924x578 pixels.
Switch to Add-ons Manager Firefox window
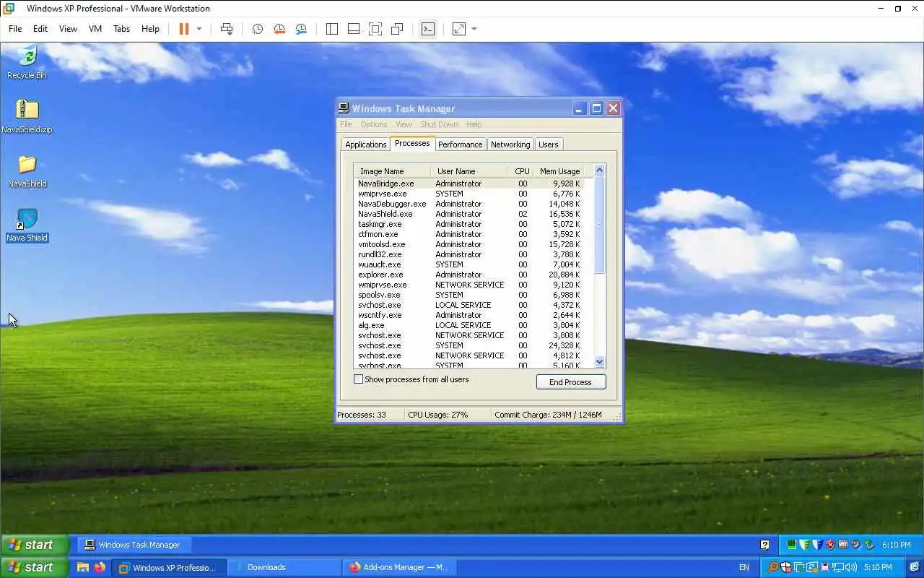(x=399, y=567)
